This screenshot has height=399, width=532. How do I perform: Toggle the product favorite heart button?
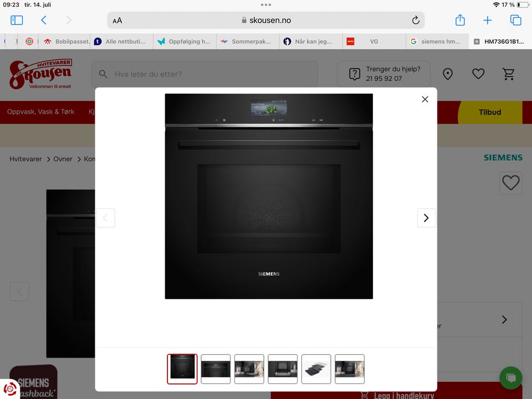[510, 183]
